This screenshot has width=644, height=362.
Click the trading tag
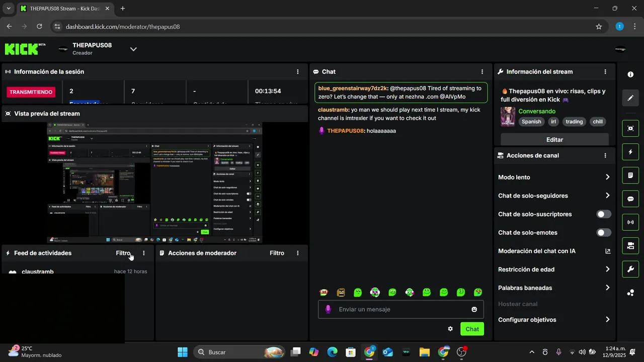[x=574, y=122]
